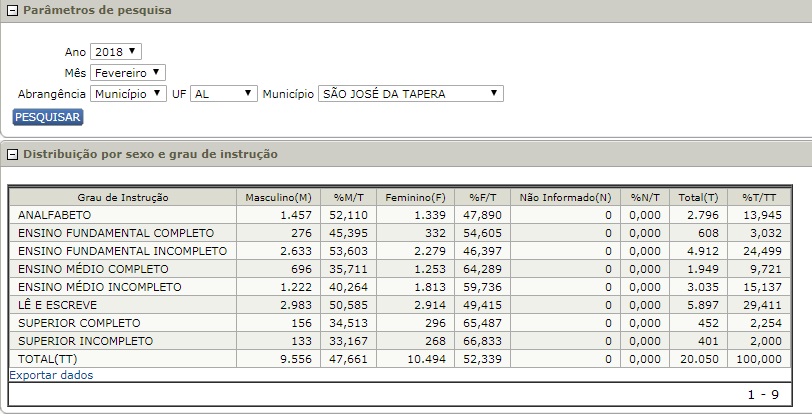This screenshot has width=812, height=419.
Task: Open the Abrangência dropdown
Action: [127, 93]
